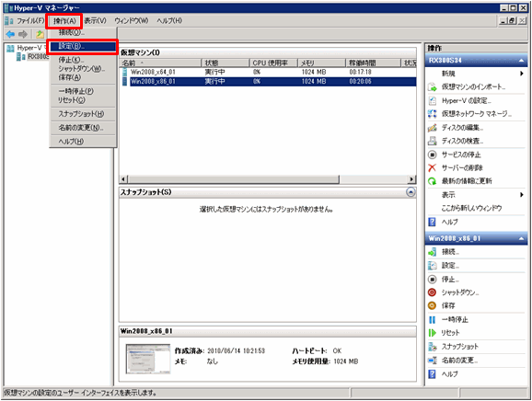Sort by the 名前 column header
Viewport: 532px width, 401px height.
click(160, 63)
